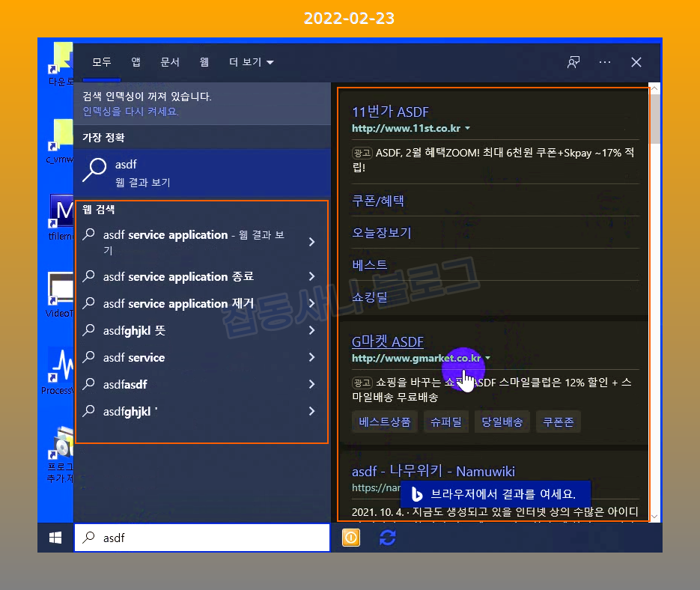
Task: Click search icon next to asdfasdf suggestion
Action: [89, 383]
